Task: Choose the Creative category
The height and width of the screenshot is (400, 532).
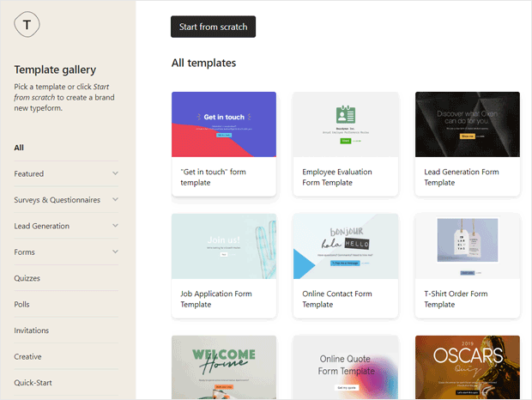Action: click(x=27, y=356)
